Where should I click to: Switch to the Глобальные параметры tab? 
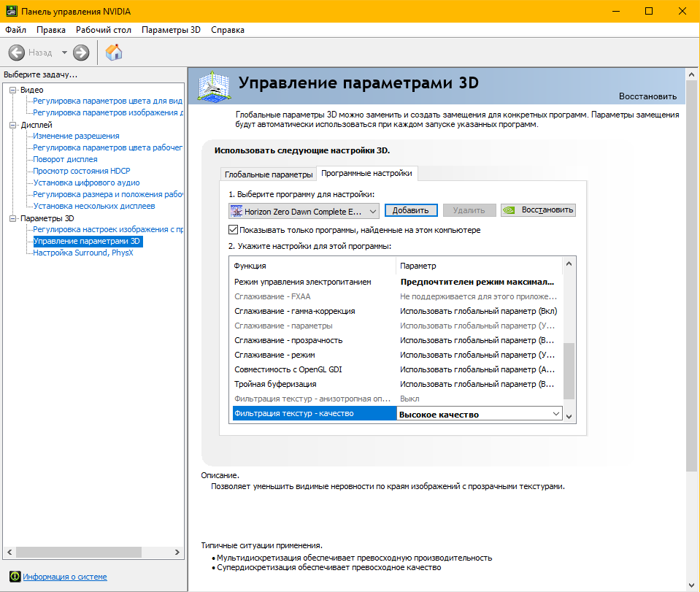coord(269,174)
